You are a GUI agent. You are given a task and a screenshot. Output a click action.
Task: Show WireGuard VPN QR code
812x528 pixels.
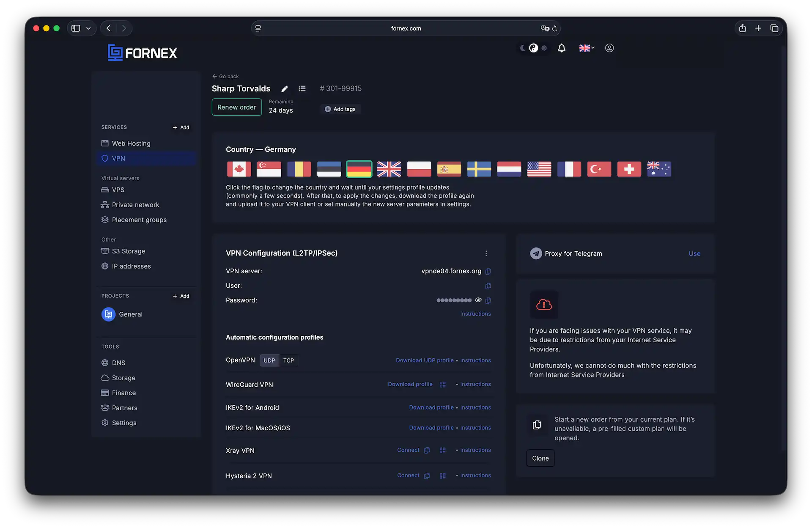443,385
